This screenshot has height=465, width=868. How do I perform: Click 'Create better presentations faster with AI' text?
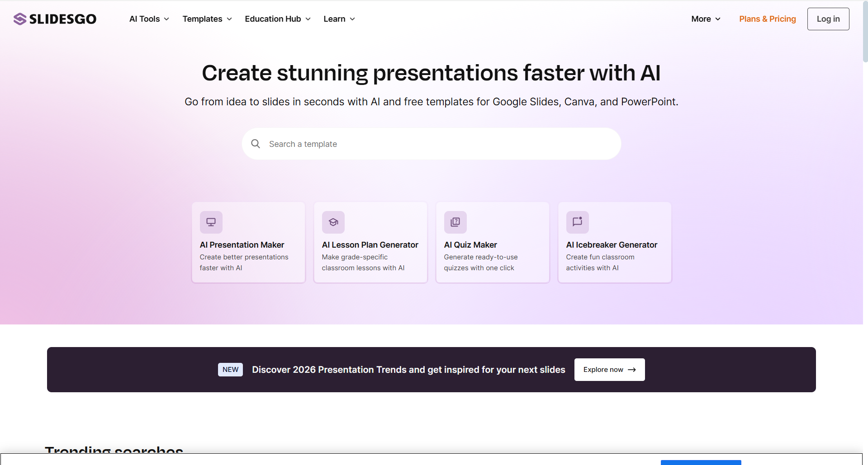pyautogui.click(x=244, y=263)
